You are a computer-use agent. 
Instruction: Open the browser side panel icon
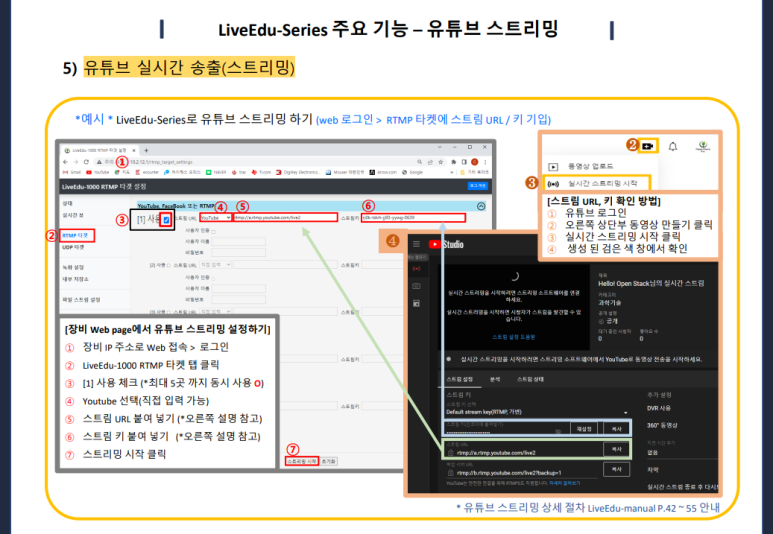pyautogui.click(x=464, y=162)
